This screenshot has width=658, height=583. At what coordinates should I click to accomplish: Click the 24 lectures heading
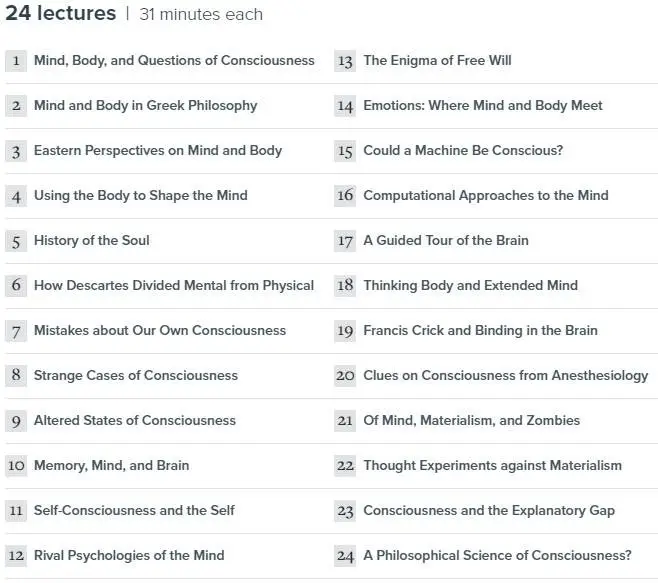pyautogui.click(x=60, y=13)
